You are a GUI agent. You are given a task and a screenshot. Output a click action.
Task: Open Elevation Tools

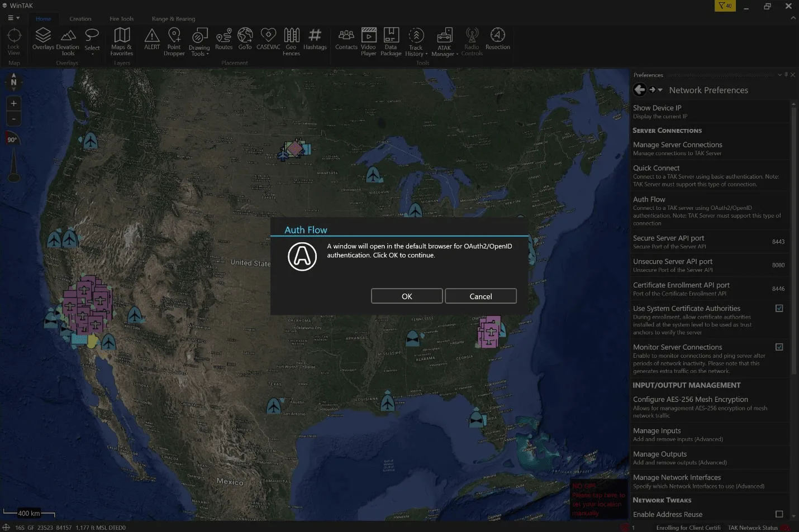coord(68,42)
